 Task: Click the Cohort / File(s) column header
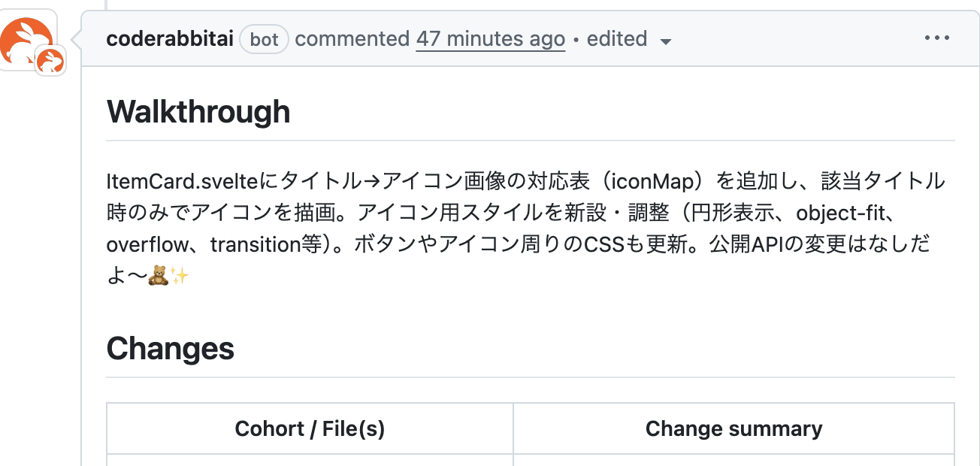(310, 428)
